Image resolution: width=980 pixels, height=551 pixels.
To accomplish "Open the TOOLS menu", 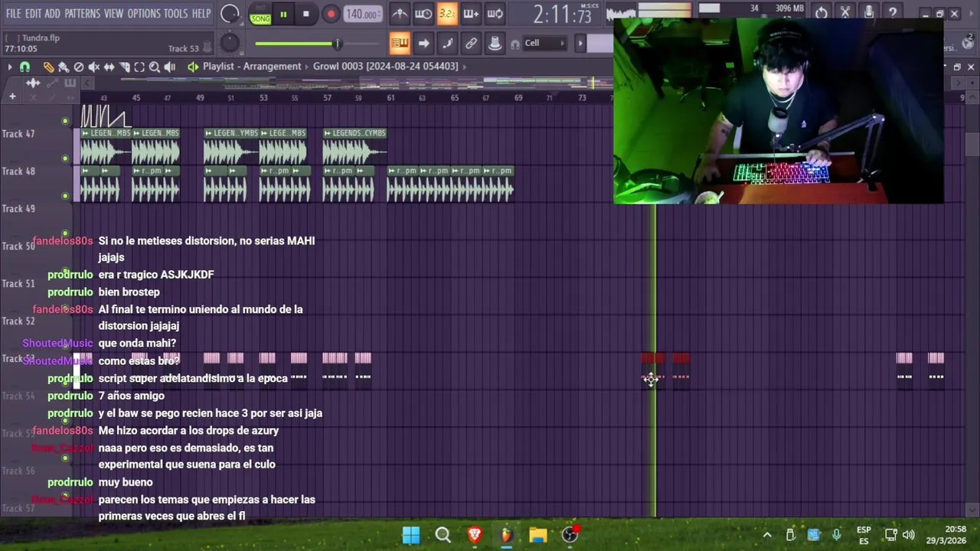I will pos(175,14).
